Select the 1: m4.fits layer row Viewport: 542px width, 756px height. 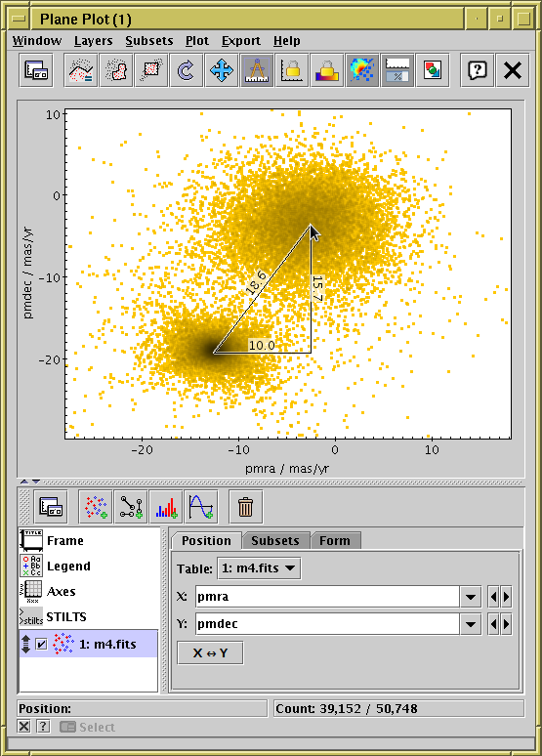coord(89,644)
